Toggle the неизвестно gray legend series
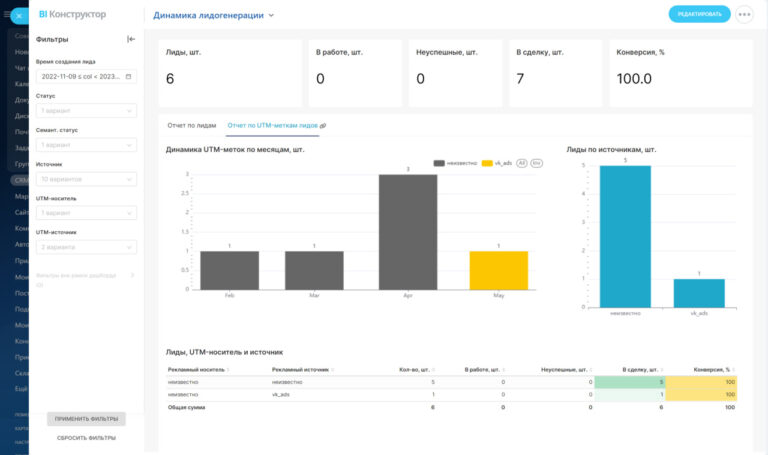Screen dimensions: 768x455 point(455,163)
